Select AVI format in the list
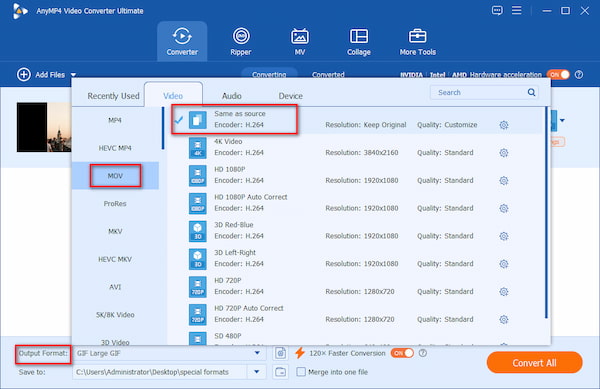The width and height of the screenshot is (600, 389). click(115, 287)
